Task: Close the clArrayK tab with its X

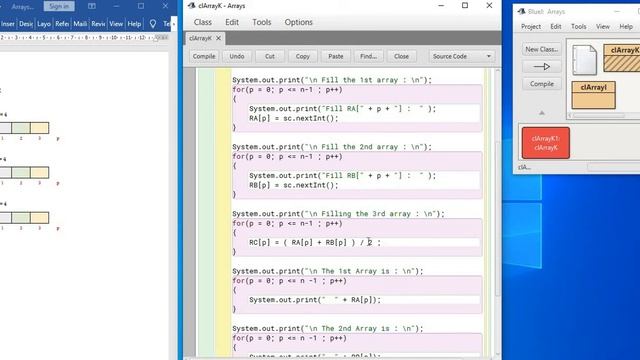Action: tap(218, 38)
